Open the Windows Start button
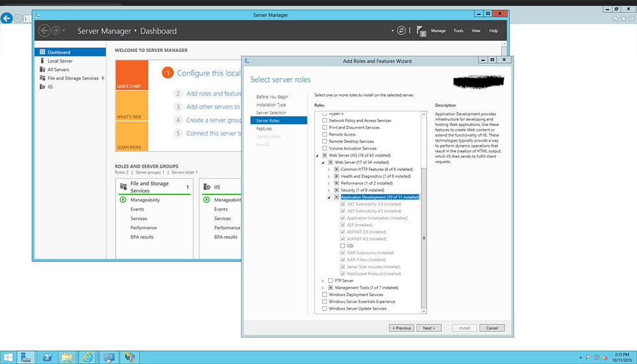 click(8, 357)
